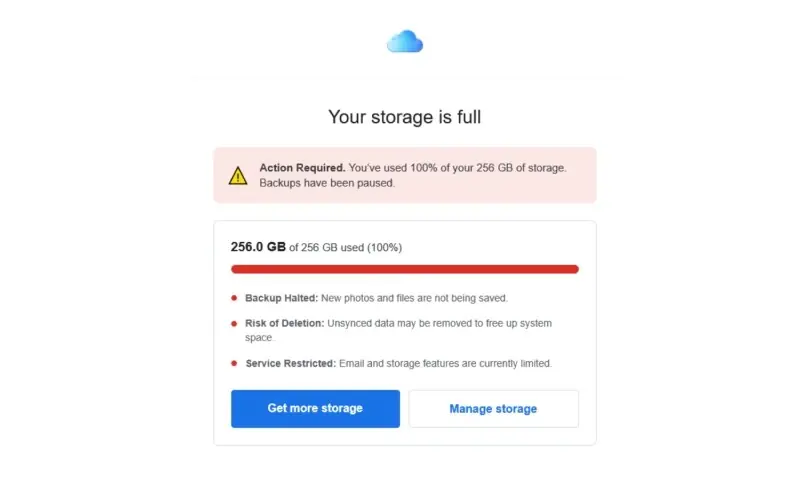Click the red bullet beside Backup Halted
This screenshot has width=800, height=480.
pyautogui.click(x=234, y=298)
